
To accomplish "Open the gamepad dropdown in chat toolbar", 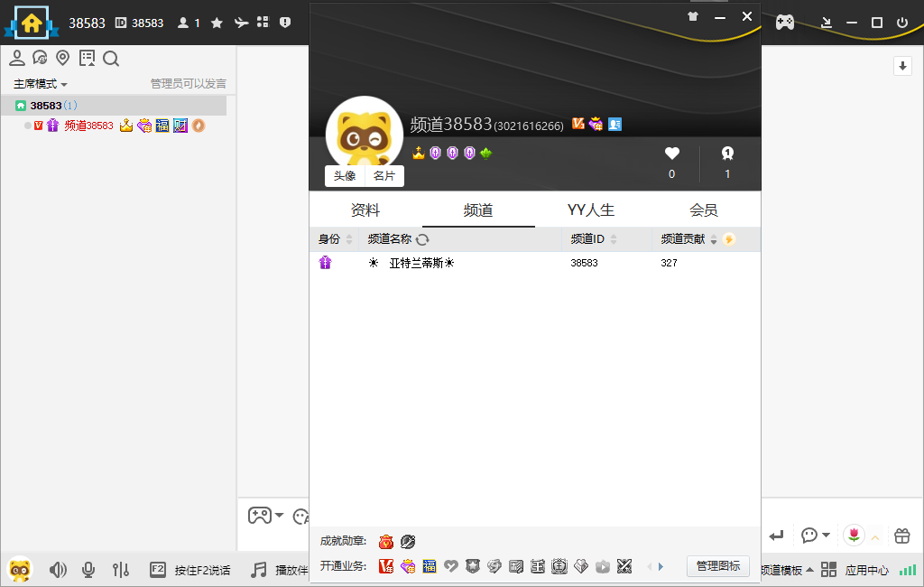I will click(x=266, y=515).
